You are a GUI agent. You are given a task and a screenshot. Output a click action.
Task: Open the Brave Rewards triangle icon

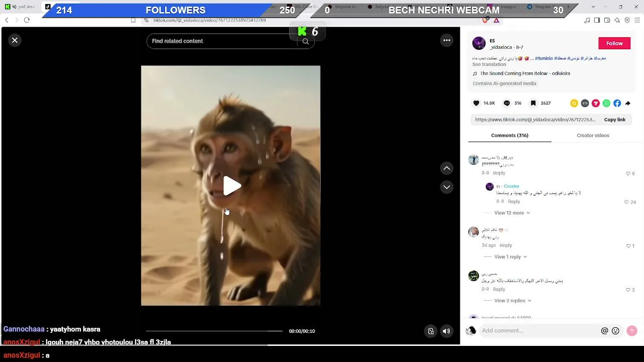[x=497, y=20]
